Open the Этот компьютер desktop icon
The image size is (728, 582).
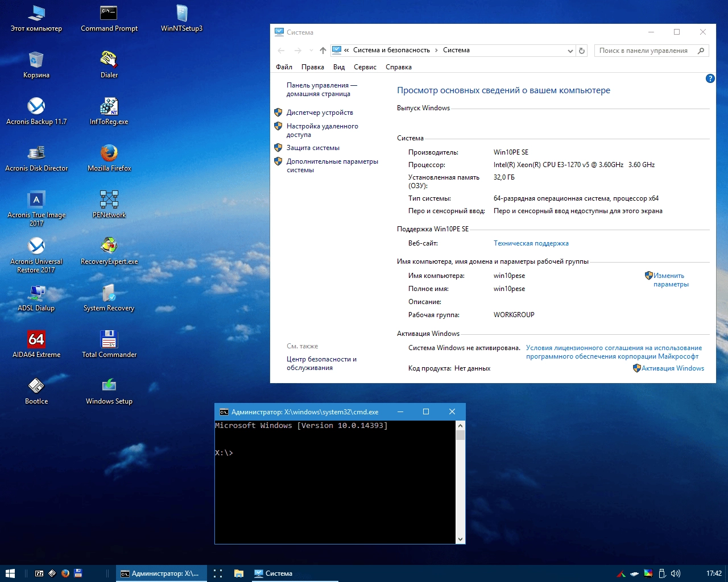tap(36, 19)
